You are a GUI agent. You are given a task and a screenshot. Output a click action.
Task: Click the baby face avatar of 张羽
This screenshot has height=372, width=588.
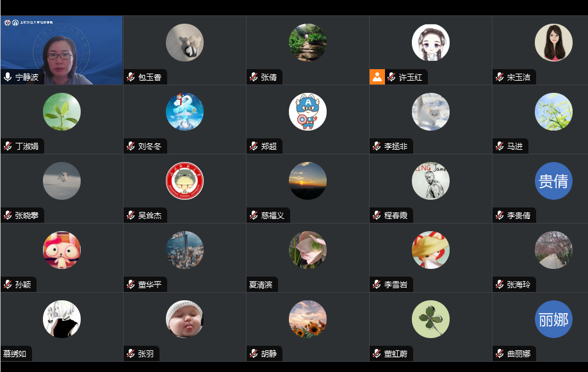pyautogui.click(x=184, y=319)
